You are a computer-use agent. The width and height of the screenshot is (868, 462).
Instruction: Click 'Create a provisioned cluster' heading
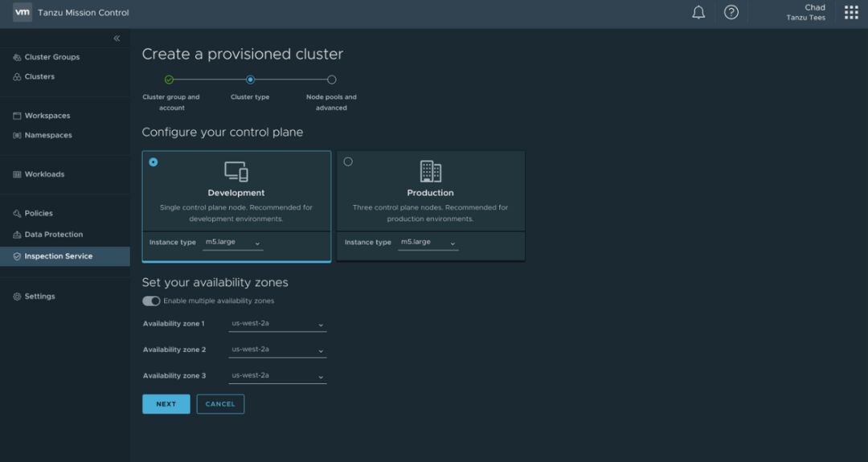point(243,54)
